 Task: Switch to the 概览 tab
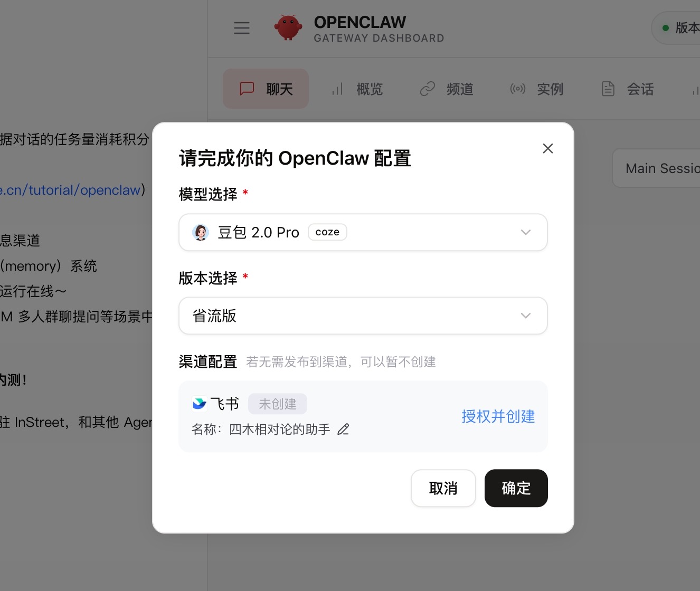click(x=357, y=89)
